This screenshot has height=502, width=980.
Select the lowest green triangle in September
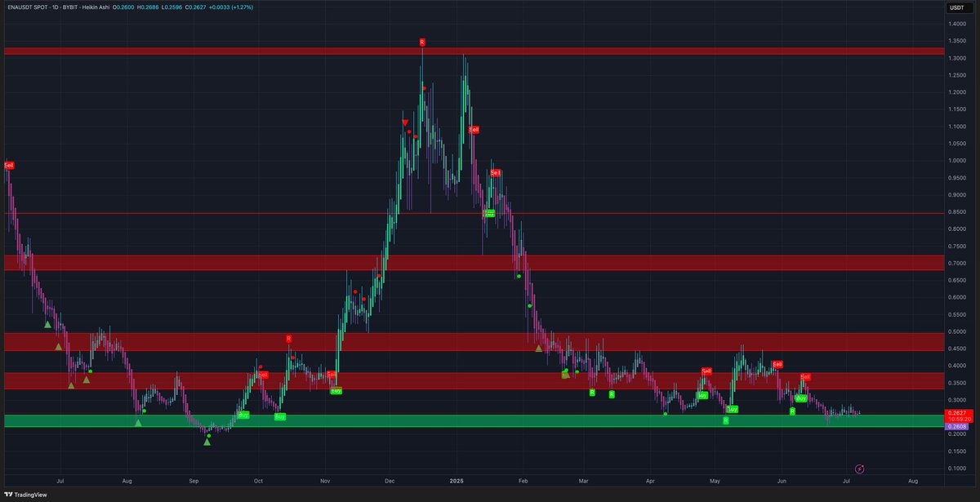[207, 442]
